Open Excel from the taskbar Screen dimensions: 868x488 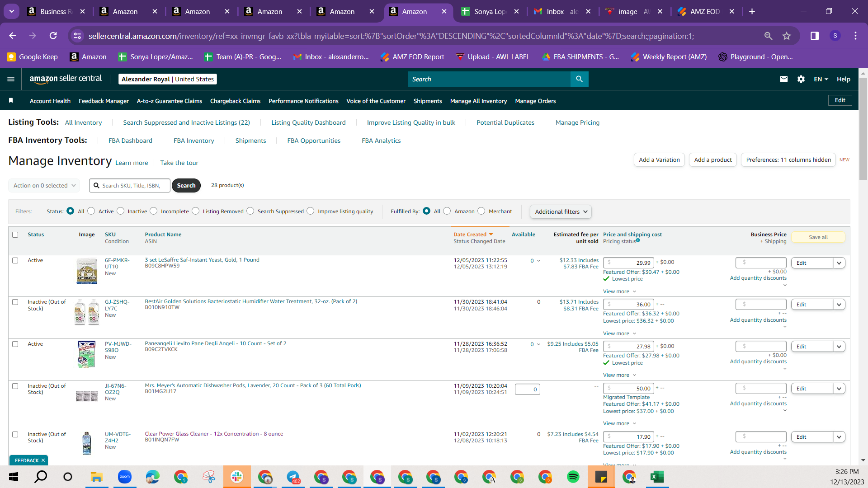(657, 477)
